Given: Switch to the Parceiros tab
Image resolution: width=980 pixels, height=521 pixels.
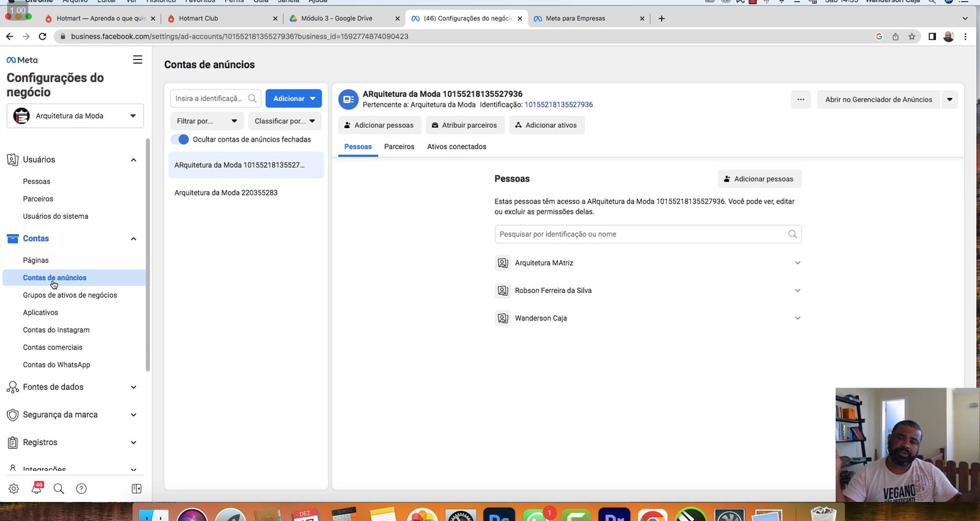Looking at the screenshot, I should [399, 147].
